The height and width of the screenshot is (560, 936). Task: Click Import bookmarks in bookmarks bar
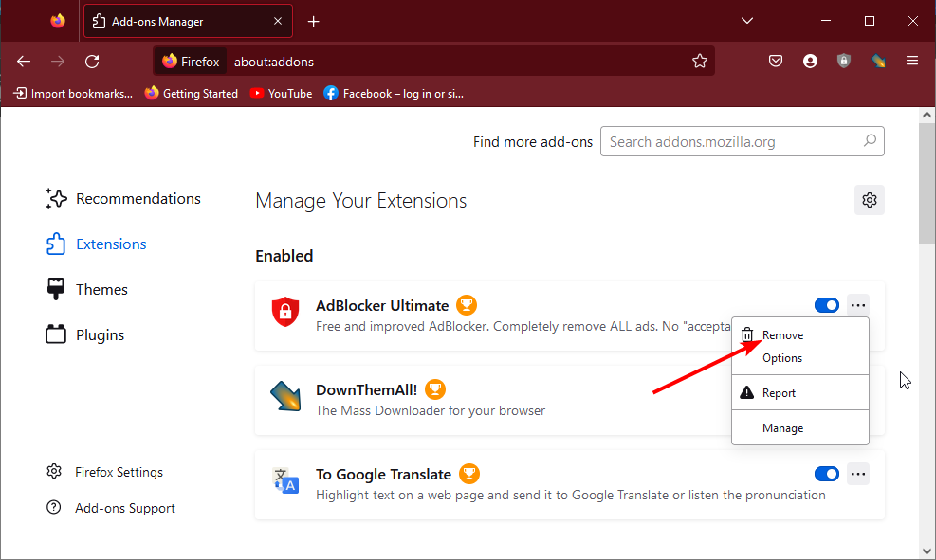[x=73, y=94]
